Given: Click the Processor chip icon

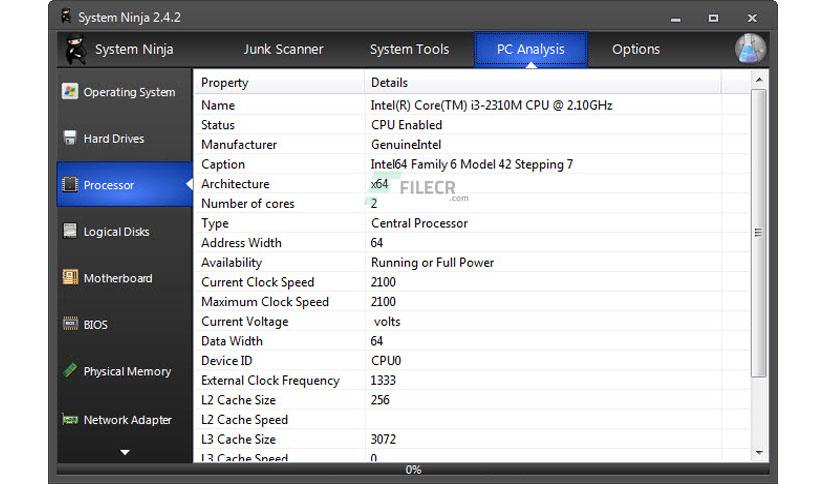Looking at the screenshot, I should pos(70,184).
